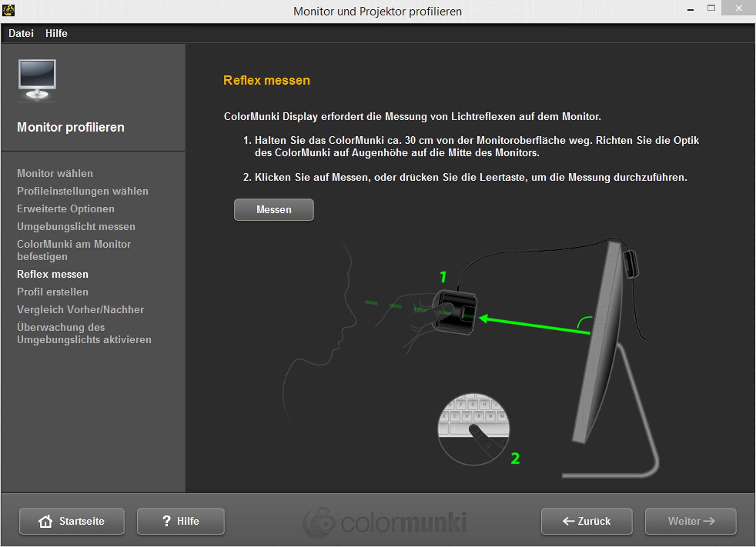Jump to 'Profil erstellen' step
756x547 pixels.
53,292
